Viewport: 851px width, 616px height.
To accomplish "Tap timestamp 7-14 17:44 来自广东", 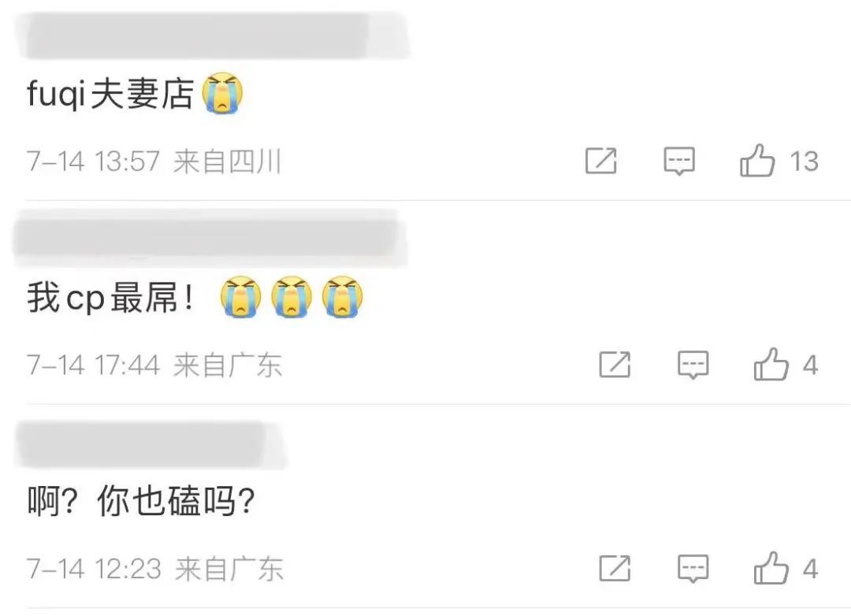I will pos(154,365).
